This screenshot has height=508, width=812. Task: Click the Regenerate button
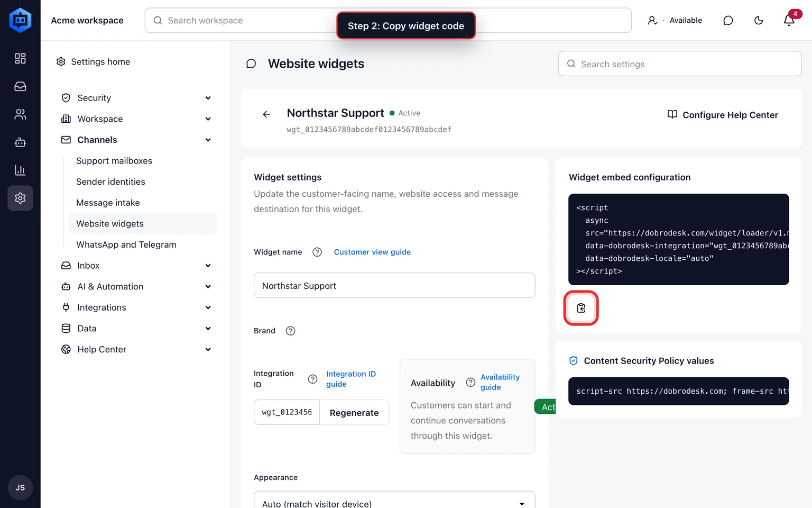pyautogui.click(x=354, y=413)
